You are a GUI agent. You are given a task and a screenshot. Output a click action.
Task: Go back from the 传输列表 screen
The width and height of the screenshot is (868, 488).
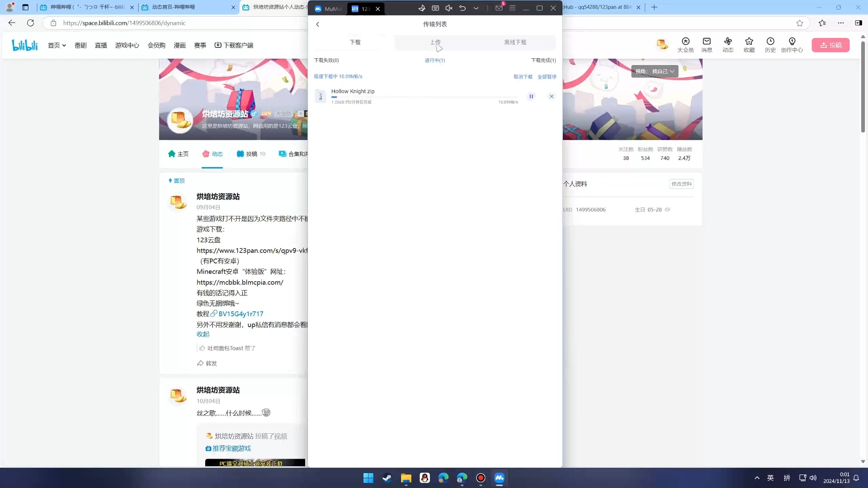[x=317, y=24]
